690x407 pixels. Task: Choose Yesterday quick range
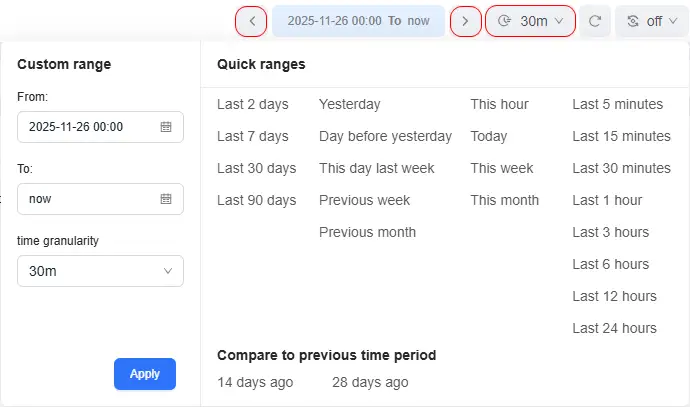point(350,104)
